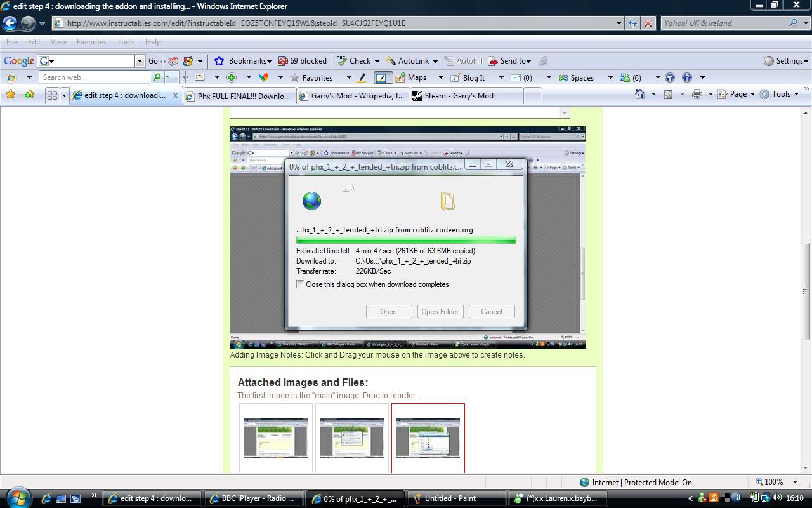Click the Yahoo! UK & Ireland search box
This screenshot has height=508, width=812.
[x=723, y=23]
